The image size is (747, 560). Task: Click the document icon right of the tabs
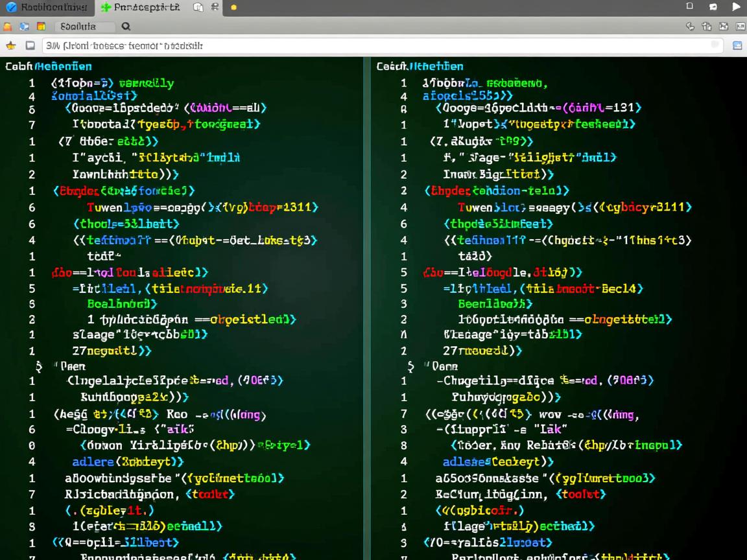pos(198,8)
